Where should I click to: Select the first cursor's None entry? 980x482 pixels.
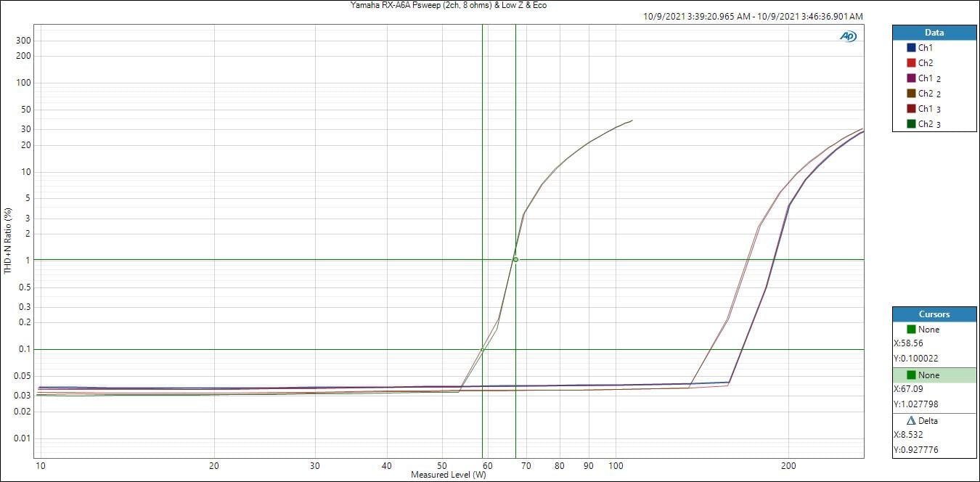coord(928,330)
